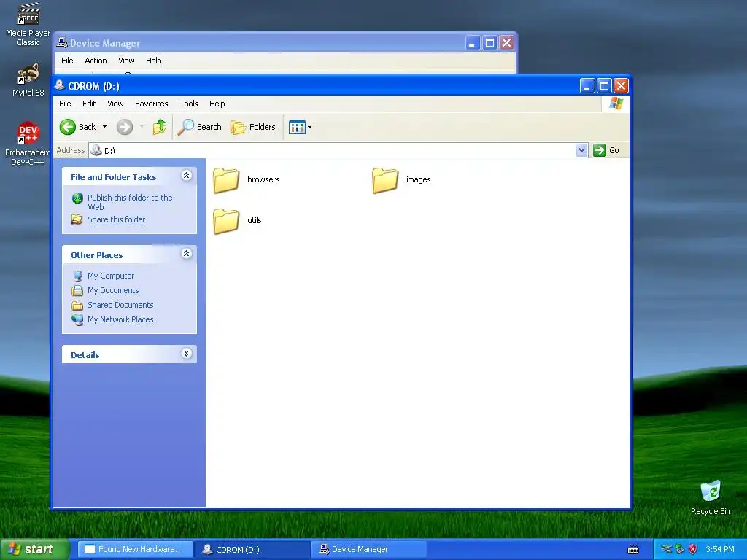Toggle the Folders tree pane
Image resolution: width=747 pixels, height=560 pixels.
pos(253,127)
